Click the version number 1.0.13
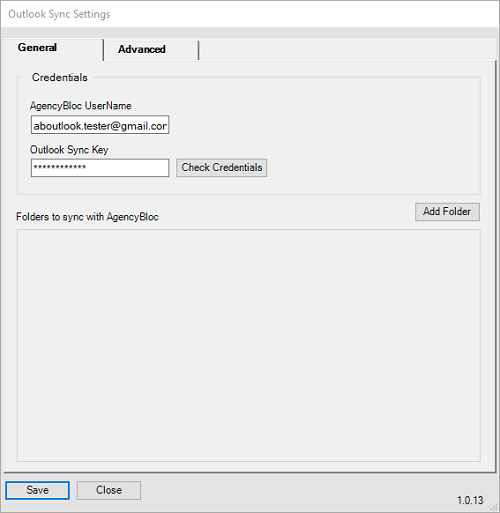The width and height of the screenshot is (500, 513). (x=470, y=500)
